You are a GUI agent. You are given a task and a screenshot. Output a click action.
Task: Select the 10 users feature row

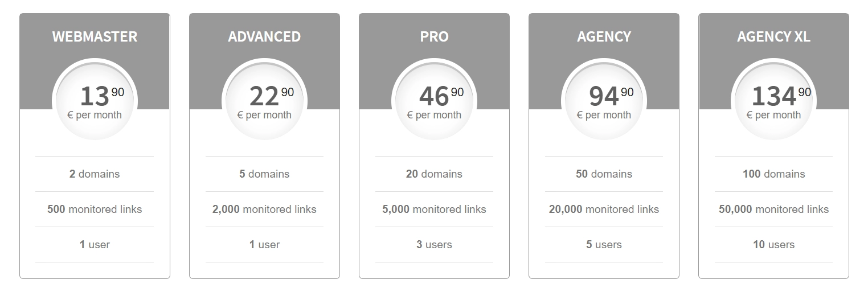[773, 245]
